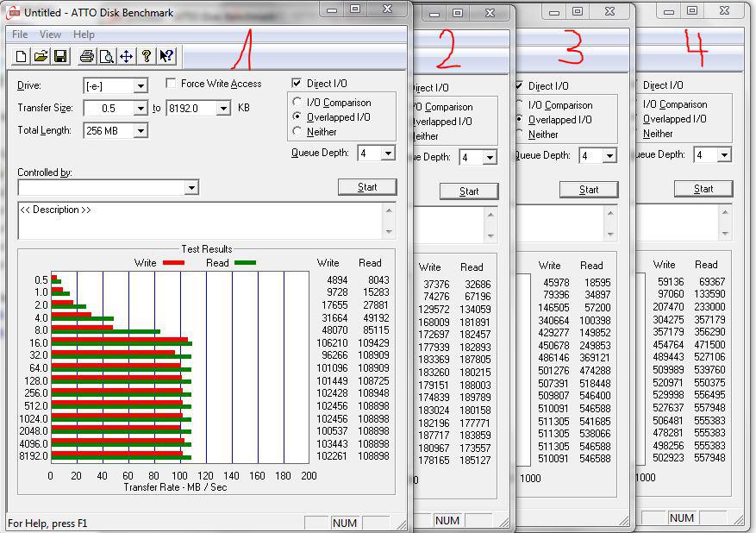Click Start button in window 2
This screenshot has width=756, height=533.
[469, 191]
